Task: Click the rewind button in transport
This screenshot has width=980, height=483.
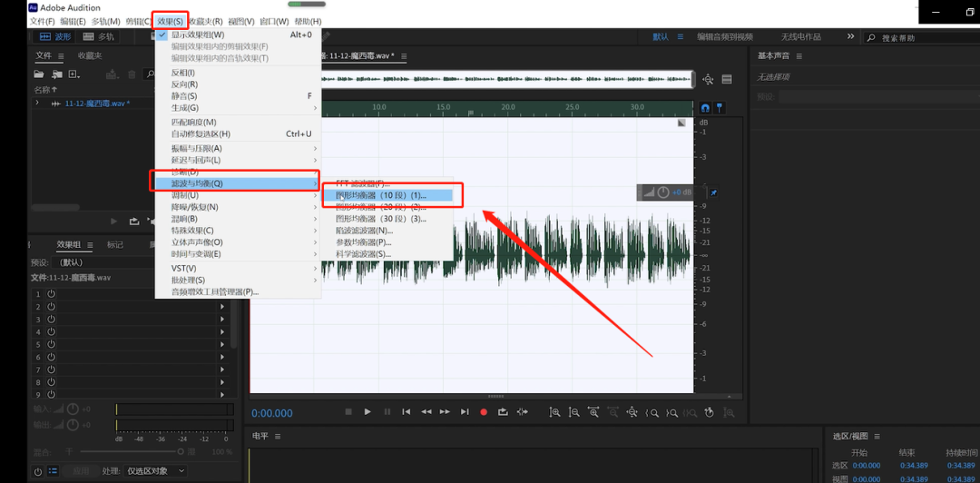Action: (426, 411)
